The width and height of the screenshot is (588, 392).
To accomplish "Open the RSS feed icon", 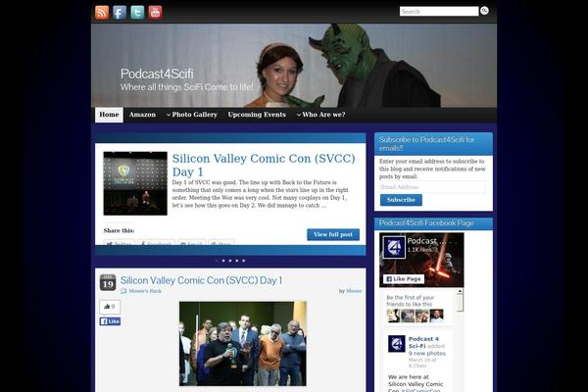I will coord(102,13).
